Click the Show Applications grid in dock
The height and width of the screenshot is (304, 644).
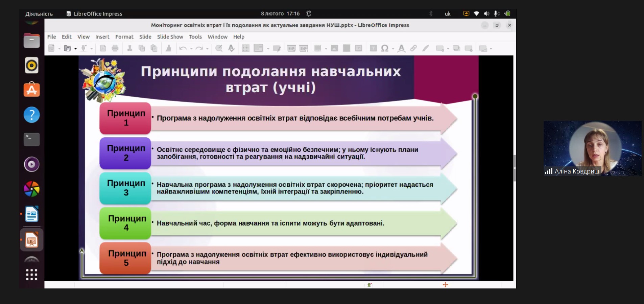click(32, 275)
